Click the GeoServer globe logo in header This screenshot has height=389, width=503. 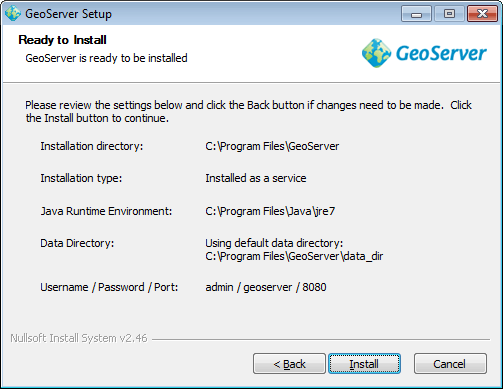(x=376, y=53)
